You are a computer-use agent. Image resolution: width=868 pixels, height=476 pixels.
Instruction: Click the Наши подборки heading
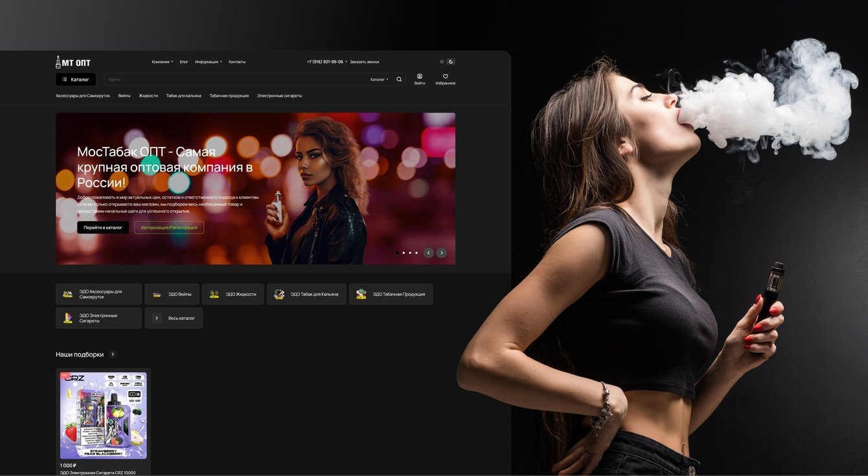tap(80, 354)
